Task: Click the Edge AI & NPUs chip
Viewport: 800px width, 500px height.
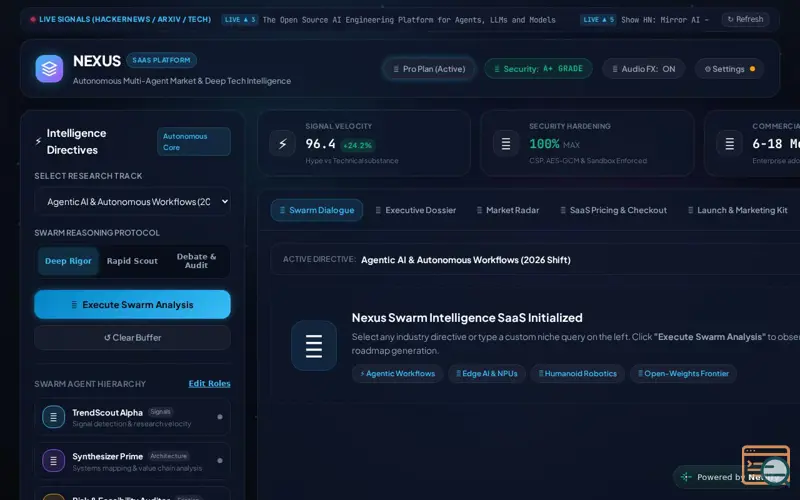Action: pyautogui.click(x=487, y=373)
